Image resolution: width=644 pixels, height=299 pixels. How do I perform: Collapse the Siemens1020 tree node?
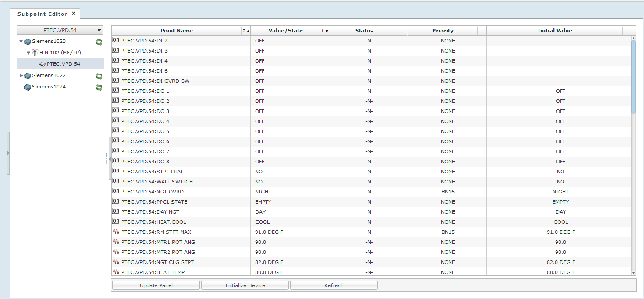coord(21,42)
